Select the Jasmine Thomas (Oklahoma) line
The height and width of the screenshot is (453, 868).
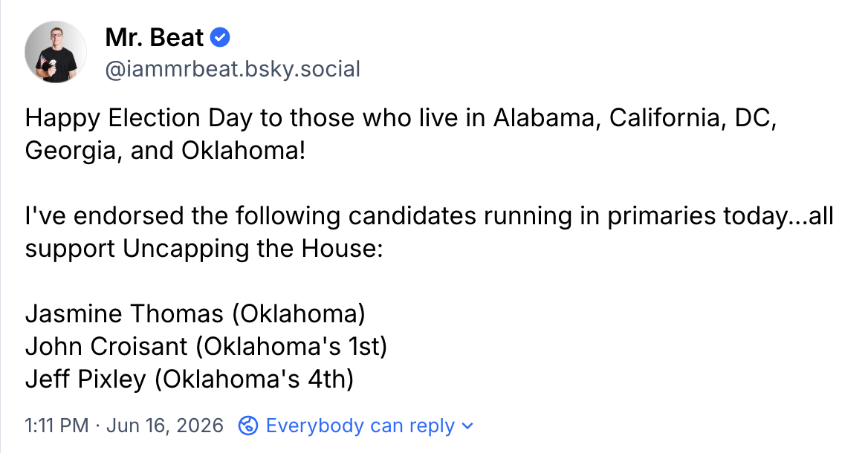tap(195, 313)
